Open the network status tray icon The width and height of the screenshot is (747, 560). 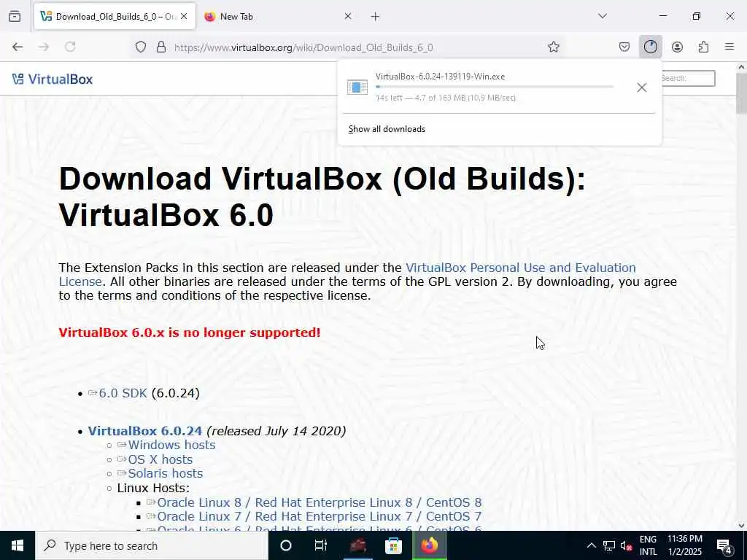(x=609, y=545)
